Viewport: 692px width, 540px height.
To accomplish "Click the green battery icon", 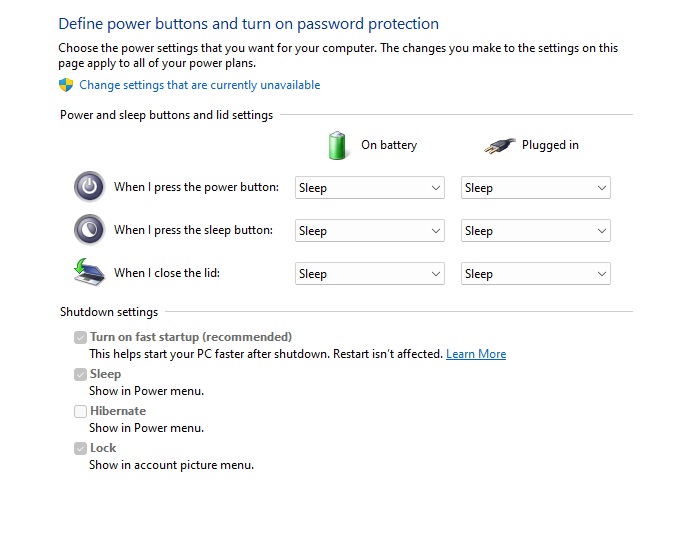I will (x=338, y=145).
